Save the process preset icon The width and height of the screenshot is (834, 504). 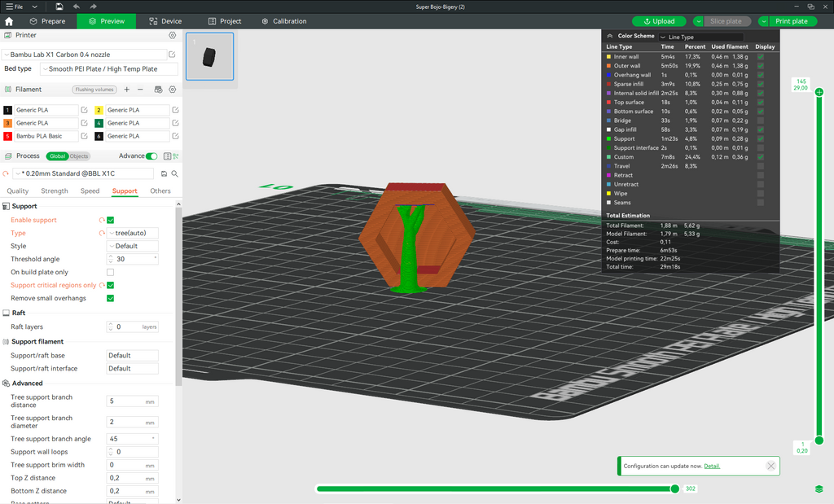tap(164, 174)
